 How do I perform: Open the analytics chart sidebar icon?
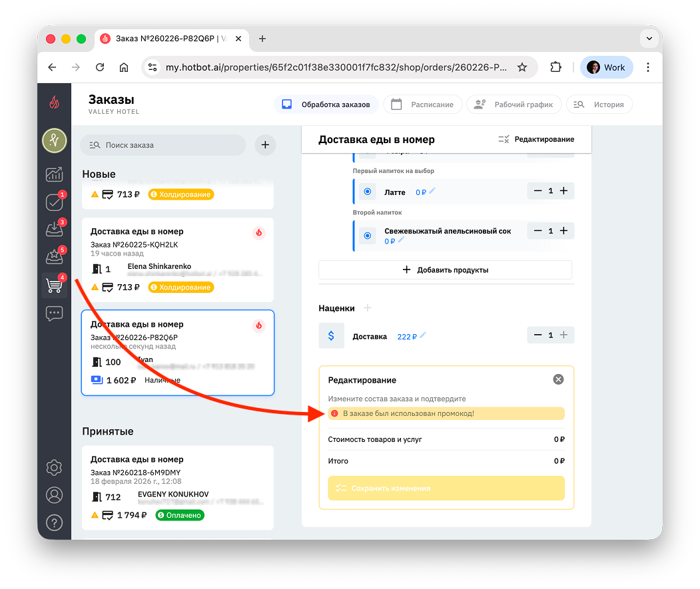[x=54, y=174]
